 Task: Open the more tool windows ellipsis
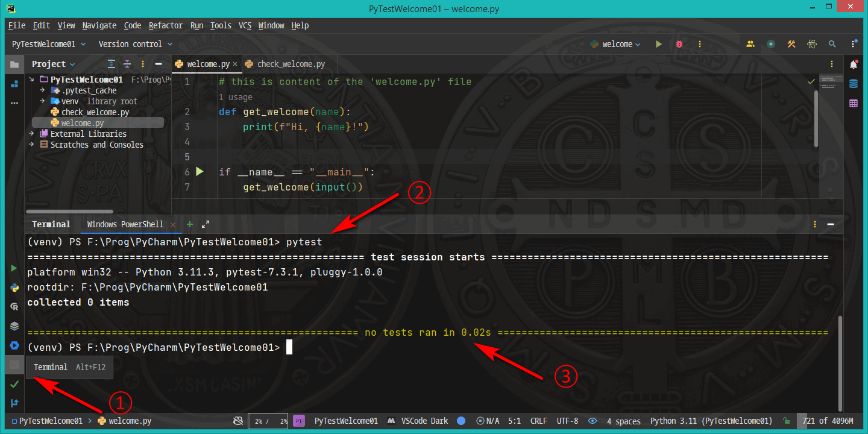[x=14, y=103]
